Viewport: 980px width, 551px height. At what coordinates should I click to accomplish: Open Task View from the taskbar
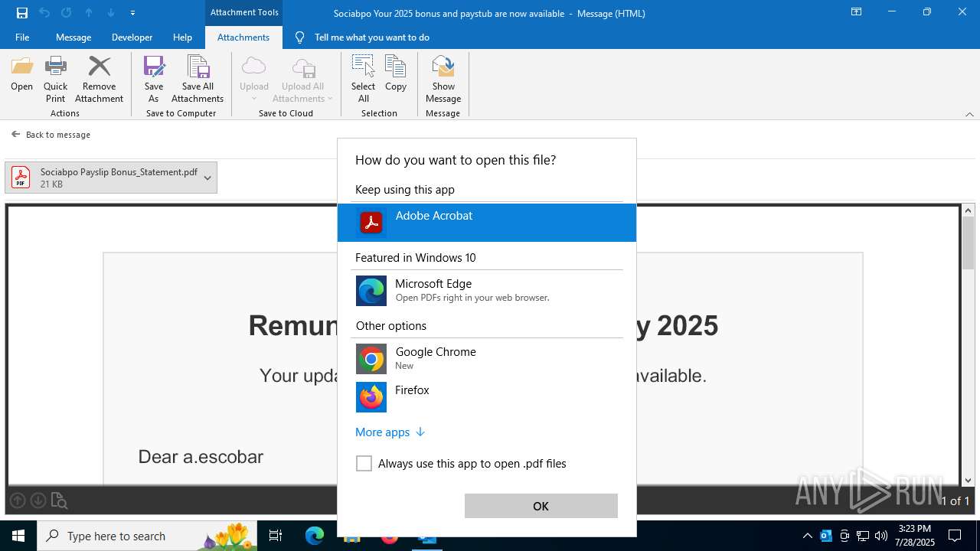click(276, 536)
